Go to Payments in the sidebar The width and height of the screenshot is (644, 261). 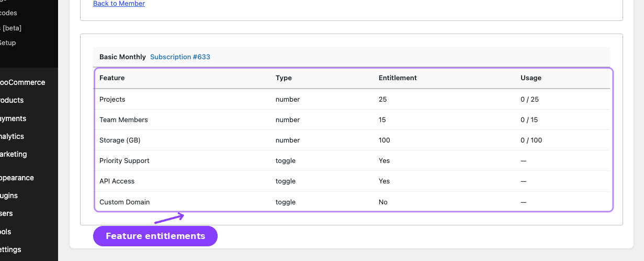click(x=13, y=118)
